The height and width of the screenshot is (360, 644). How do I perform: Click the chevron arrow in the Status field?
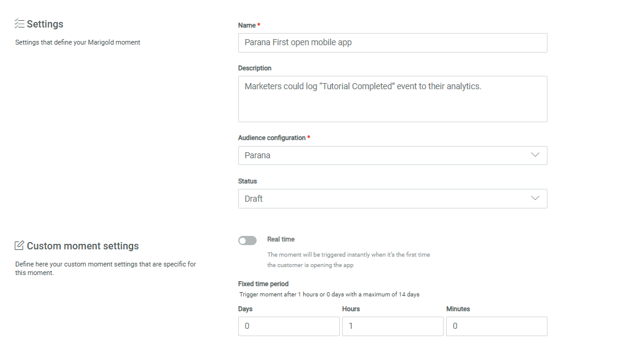coord(535,199)
